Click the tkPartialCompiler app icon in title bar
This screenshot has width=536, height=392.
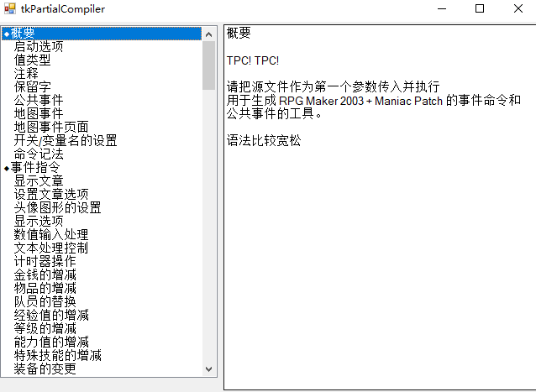coord(10,8)
